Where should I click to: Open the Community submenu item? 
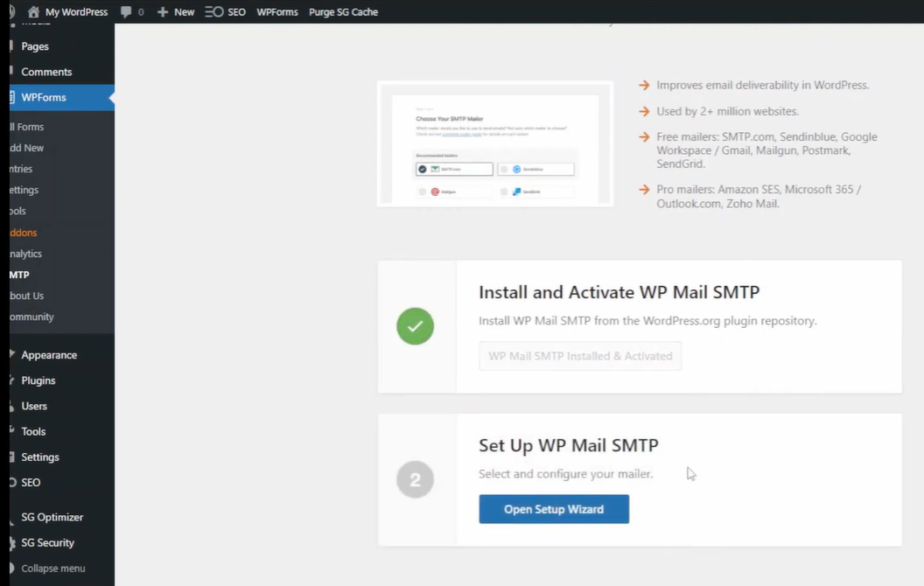tap(31, 317)
